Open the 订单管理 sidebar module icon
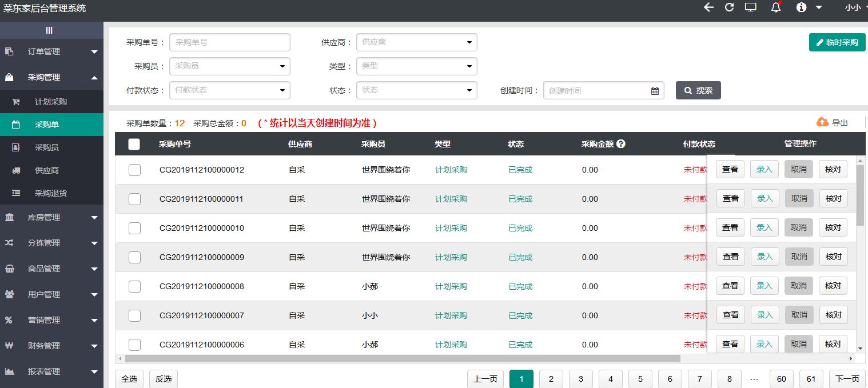The width and height of the screenshot is (868, 388). pyautogui.click(x=9, y=51)
